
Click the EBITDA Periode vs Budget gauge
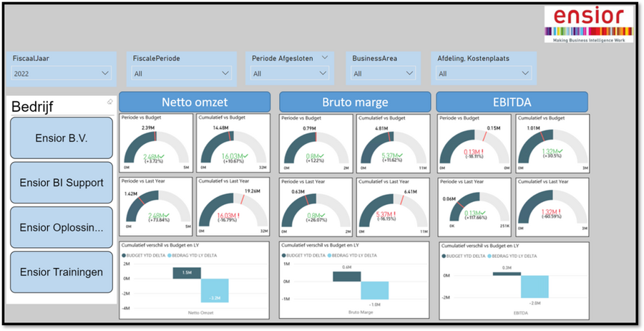pyautogui.click(x=474, y=143)
